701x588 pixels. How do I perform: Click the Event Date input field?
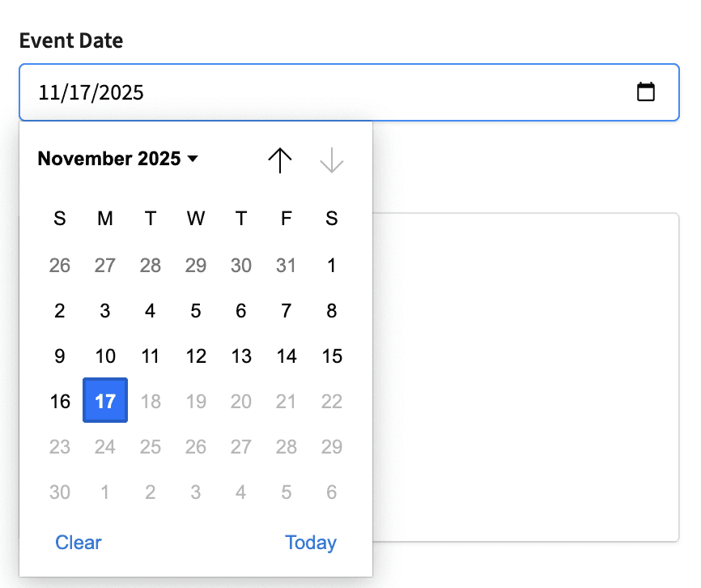point(324,92)
